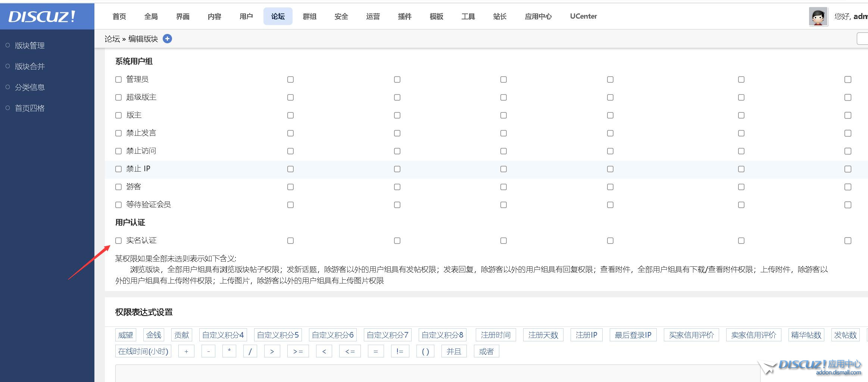This screenshot has height=382, width=868.
Task: Click the + operator button
Action: point(186,351)
